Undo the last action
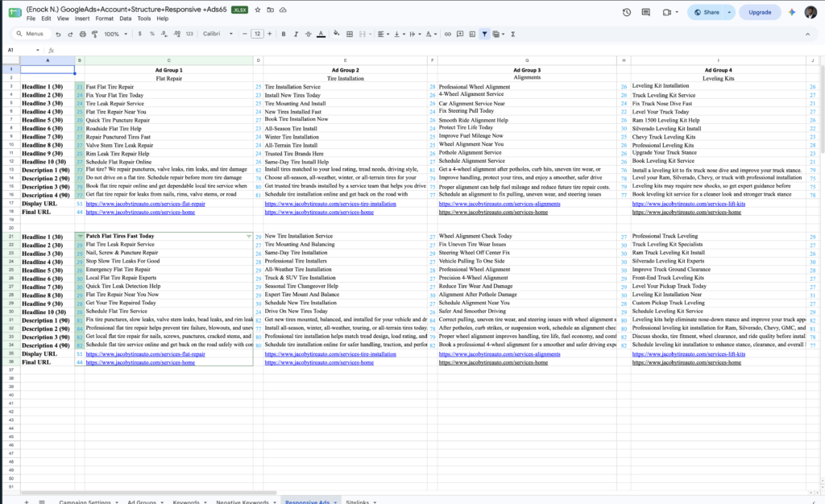This screenshot has width=825, height=504. click(x=58, y=34)
